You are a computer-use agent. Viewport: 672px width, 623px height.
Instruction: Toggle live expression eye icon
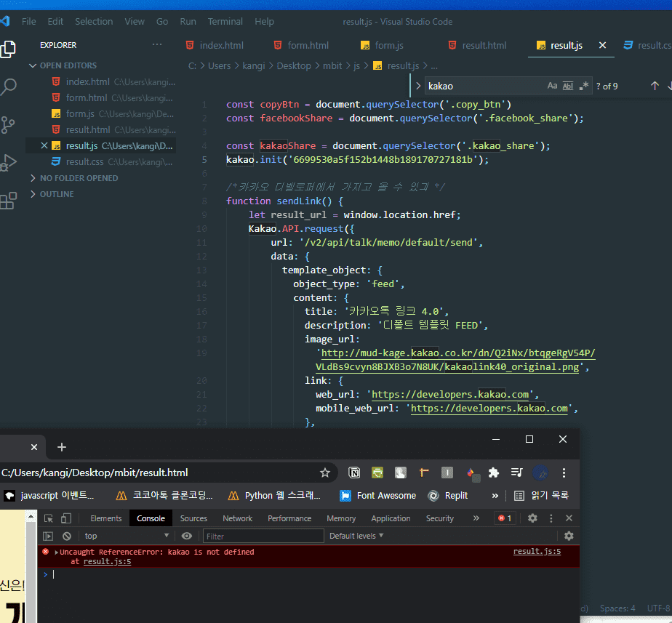click(x=186, y=536)
